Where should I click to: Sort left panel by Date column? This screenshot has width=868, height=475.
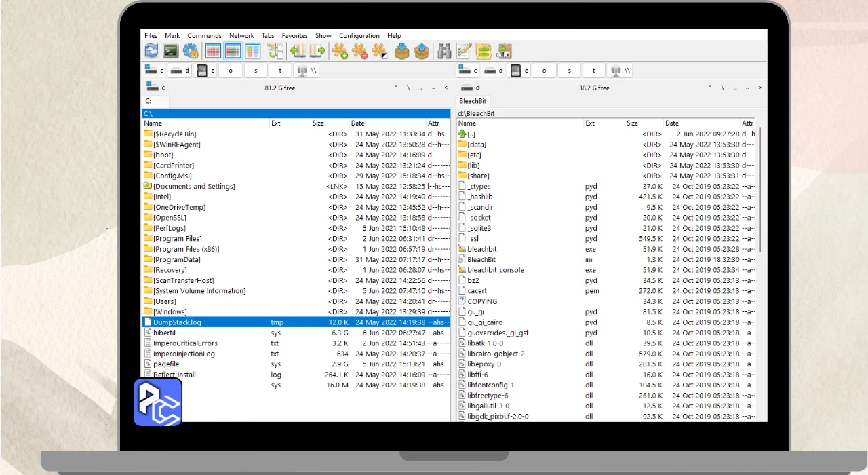(358, 123)
